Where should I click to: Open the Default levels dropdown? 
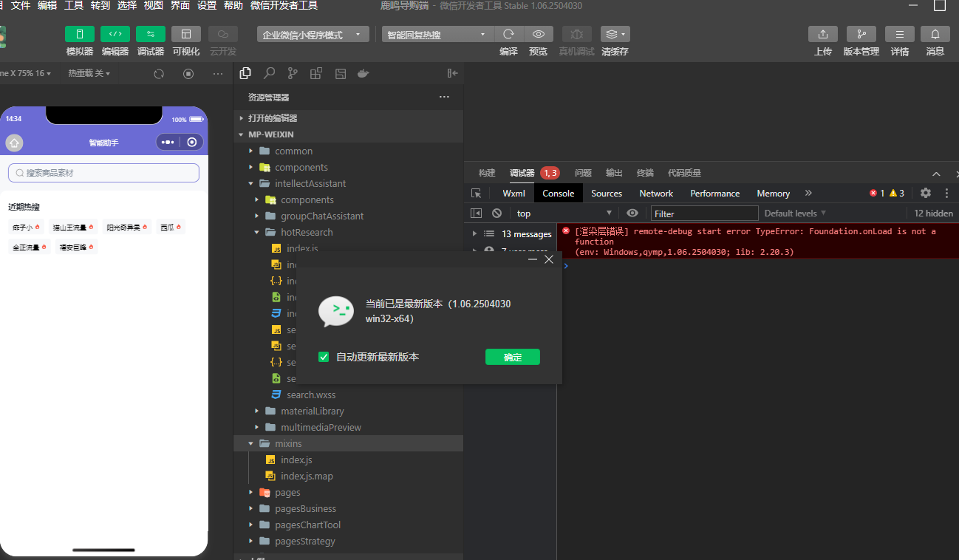coord(795,213)
